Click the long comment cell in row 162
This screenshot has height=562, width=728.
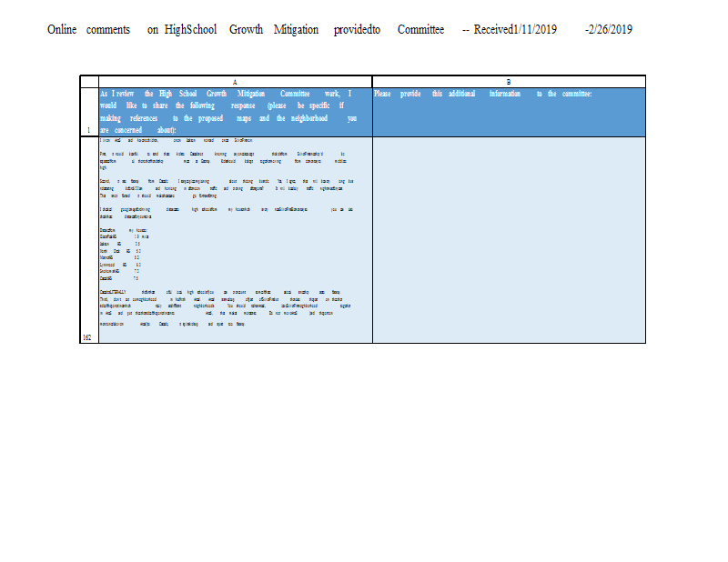click(236, 240)
